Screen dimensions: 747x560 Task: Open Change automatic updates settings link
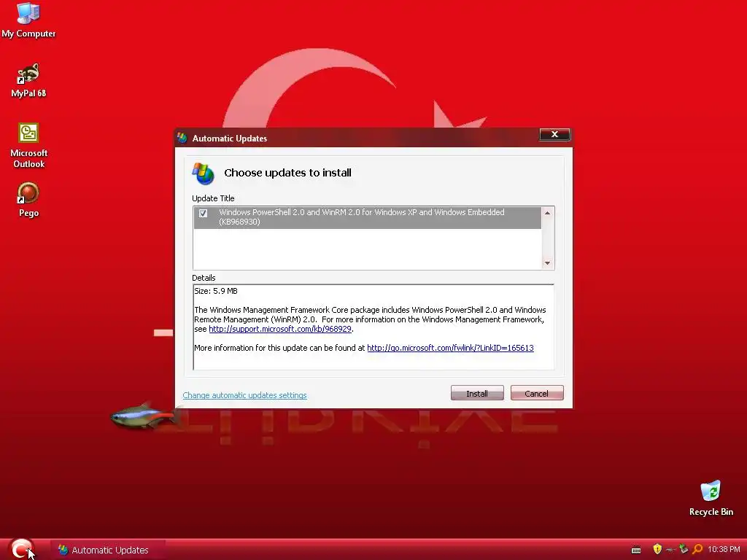point(244,395)
